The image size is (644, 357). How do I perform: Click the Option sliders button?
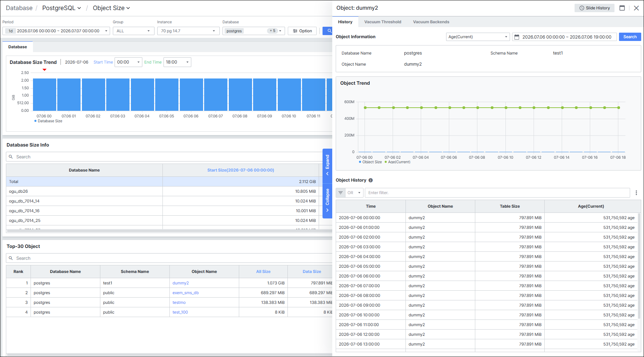tap(302, 31)
